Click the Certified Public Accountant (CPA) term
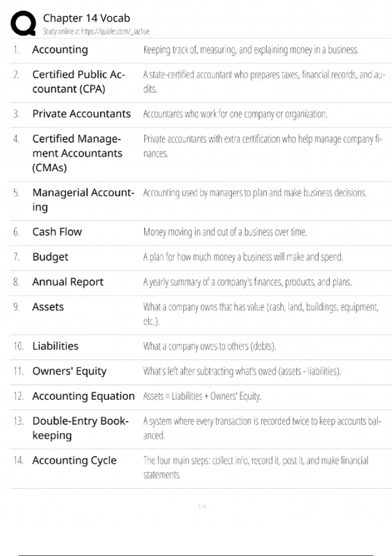Screen dimensions: 392x556 click(78, 82)
